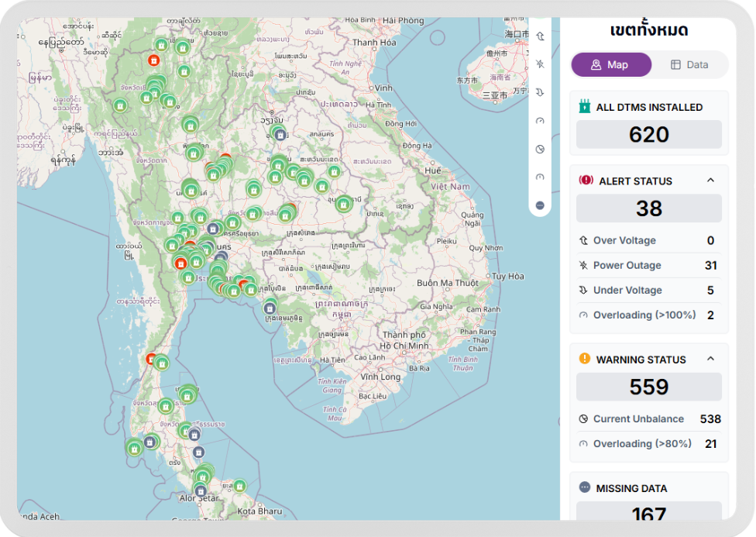Select the gray marker north of Ayutthaya

(213, 229)
